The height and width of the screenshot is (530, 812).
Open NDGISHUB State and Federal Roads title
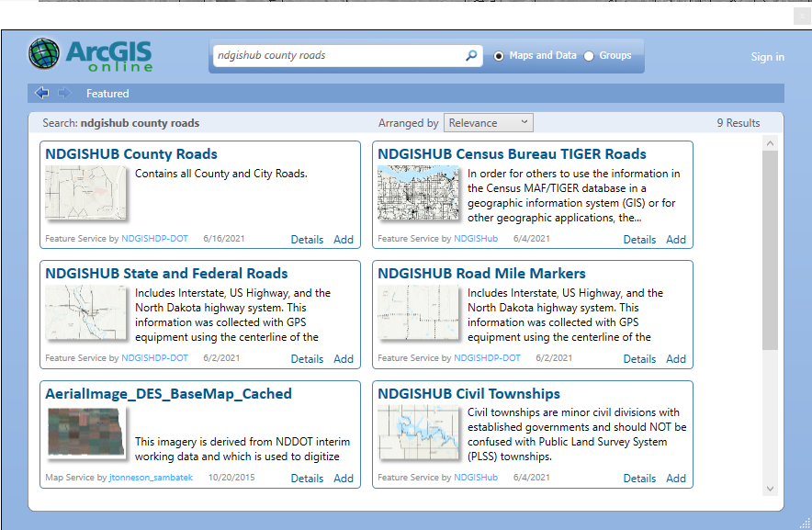click(x=166, y=273)
